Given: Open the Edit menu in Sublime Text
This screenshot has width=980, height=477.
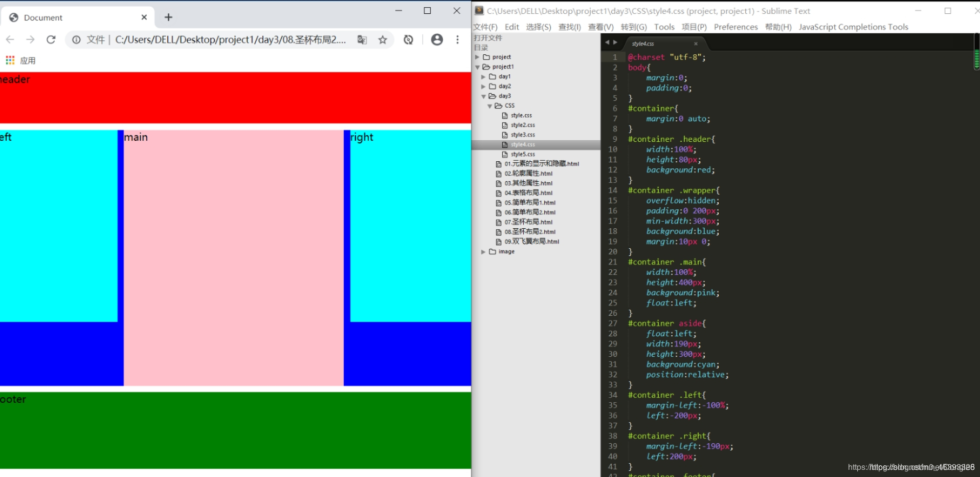Looking at the screenshot, I should 511,27.
